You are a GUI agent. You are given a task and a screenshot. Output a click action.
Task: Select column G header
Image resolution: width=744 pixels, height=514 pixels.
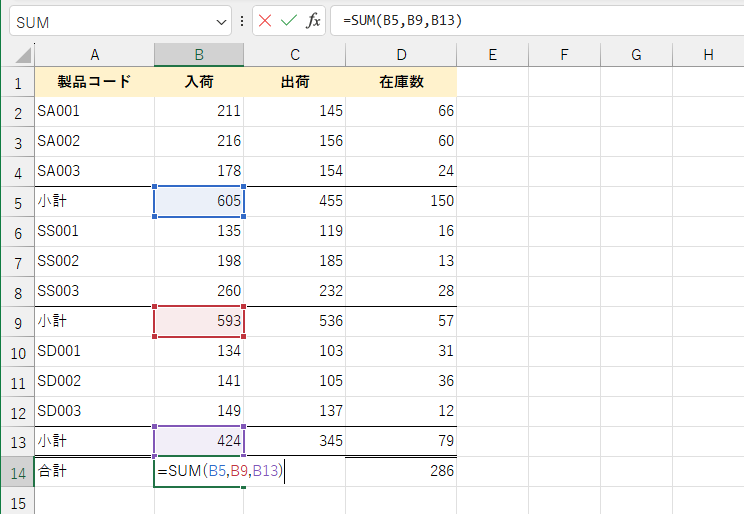[636, 55]
